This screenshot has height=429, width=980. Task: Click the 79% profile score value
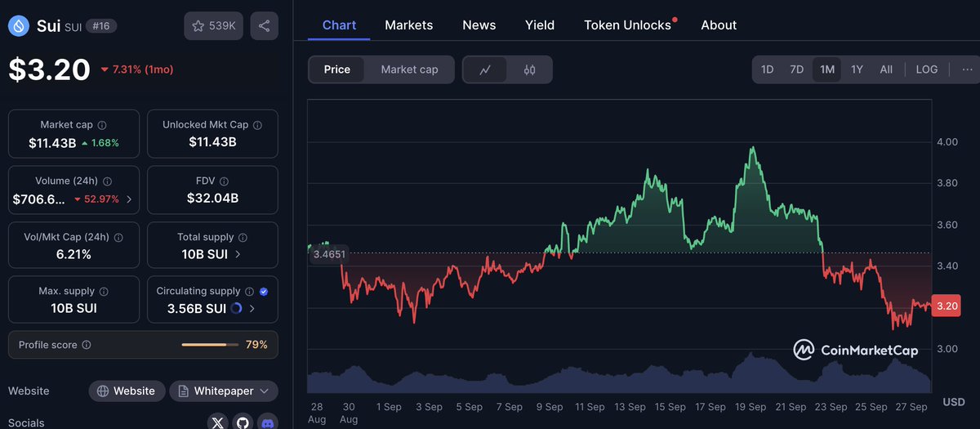coord(256,345)
